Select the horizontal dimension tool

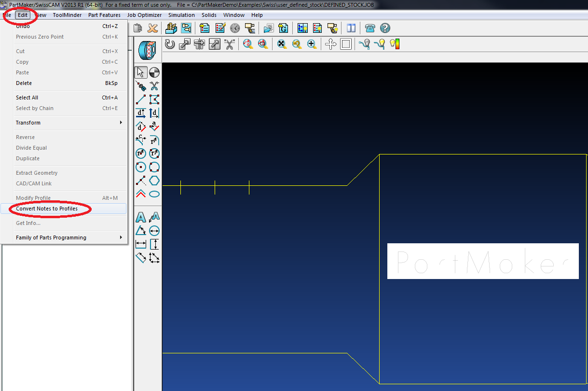pos(141,244)
